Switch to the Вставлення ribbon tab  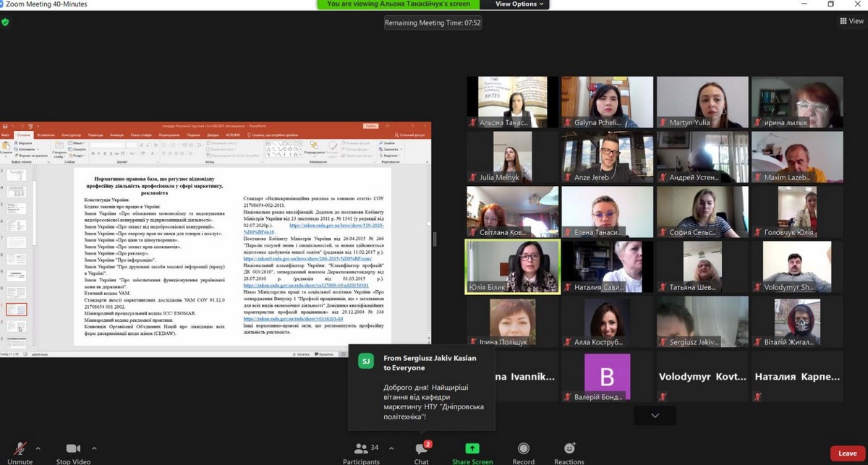tap(46, 135)
